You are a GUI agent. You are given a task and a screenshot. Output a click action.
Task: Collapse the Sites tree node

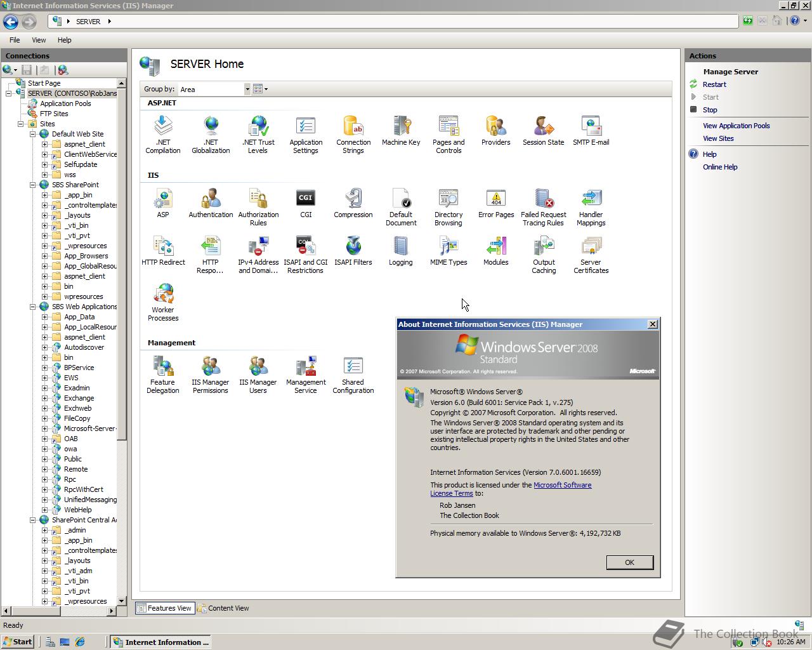point(20,124)
